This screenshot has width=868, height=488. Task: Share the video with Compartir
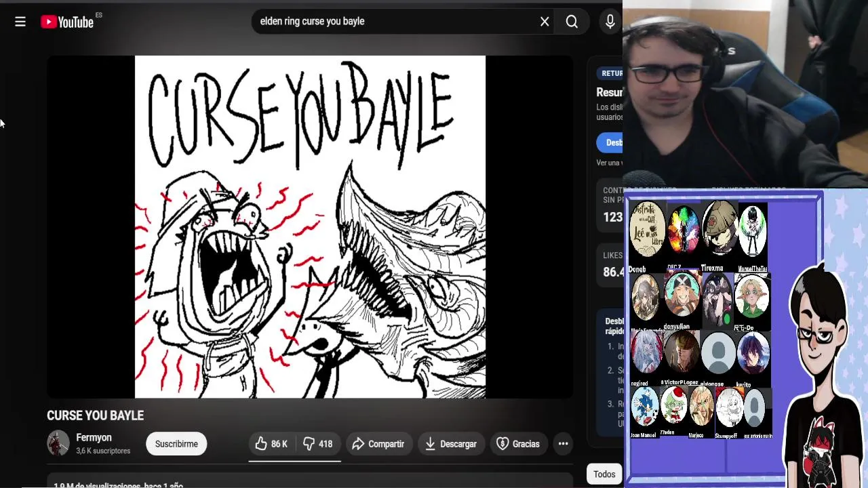[x=378, y=444]
